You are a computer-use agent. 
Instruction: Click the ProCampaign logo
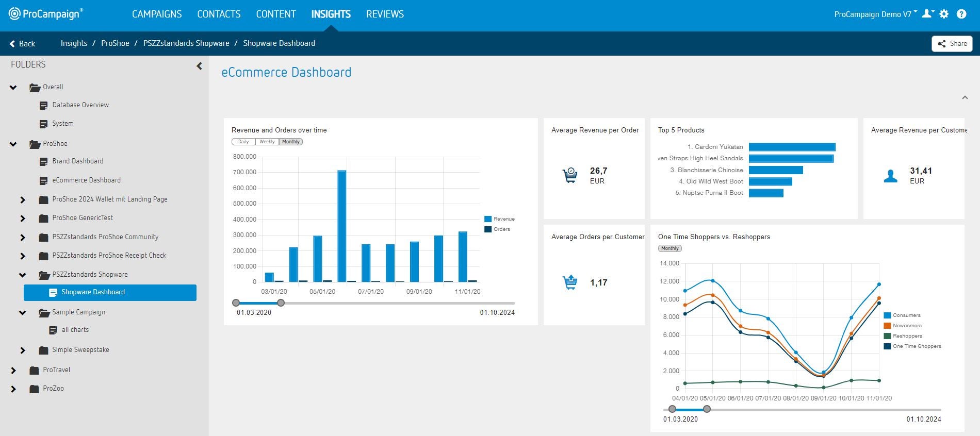tap(46, 14)
